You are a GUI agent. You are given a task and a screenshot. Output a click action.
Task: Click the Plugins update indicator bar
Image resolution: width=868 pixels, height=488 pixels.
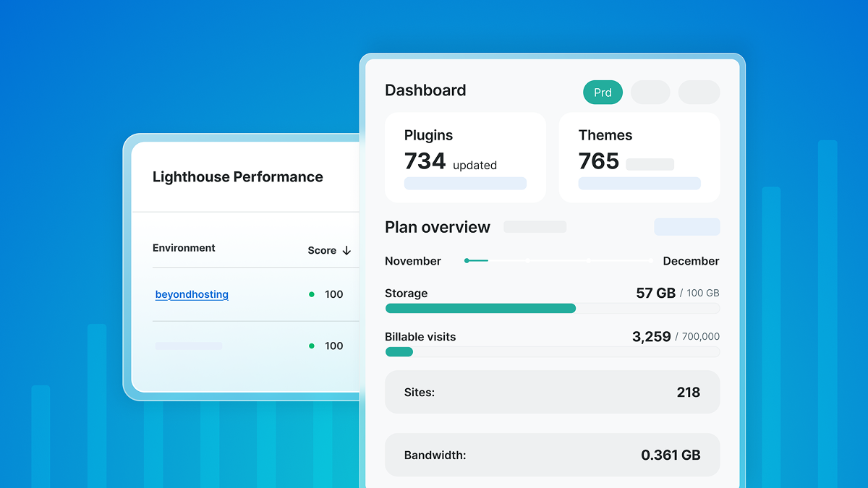click(465, 183)
